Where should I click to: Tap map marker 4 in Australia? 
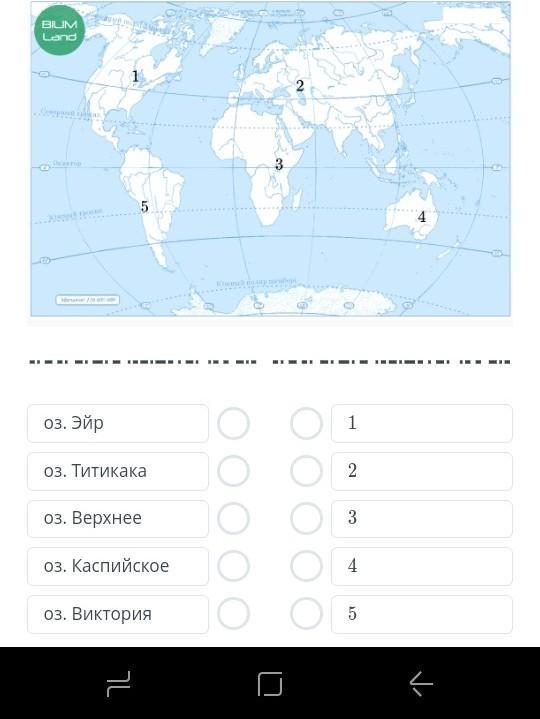click(422, 216)
